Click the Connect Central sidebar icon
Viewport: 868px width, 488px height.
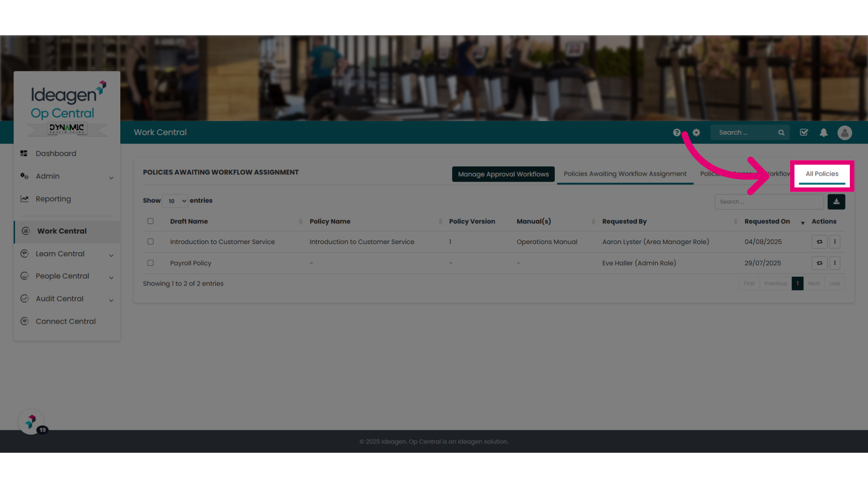[24, 321]
